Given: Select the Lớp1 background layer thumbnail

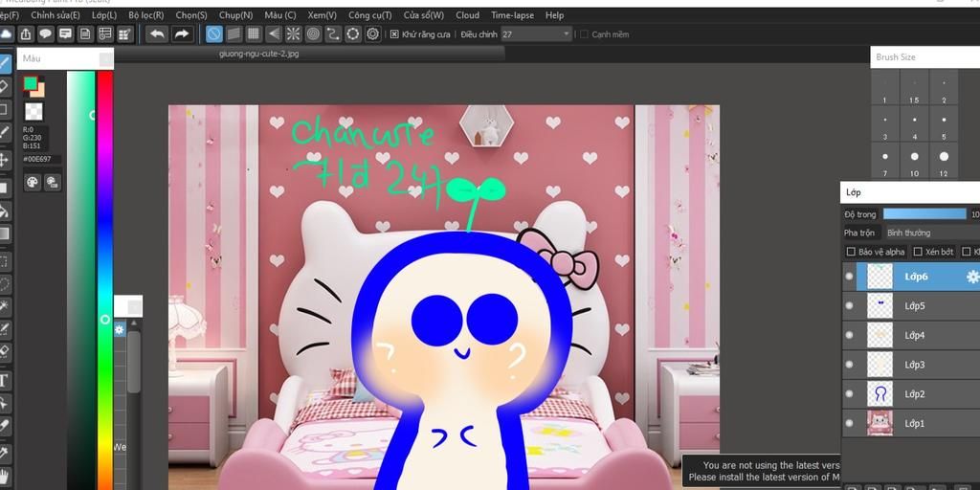Looking at the screenshot, I should click(x=880, y=423).
